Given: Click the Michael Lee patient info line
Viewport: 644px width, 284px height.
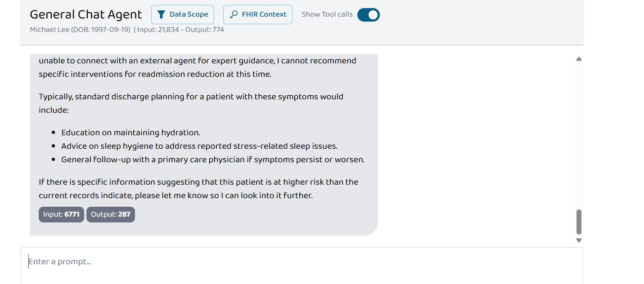Looking at the screenshot, I should (80, 30).
